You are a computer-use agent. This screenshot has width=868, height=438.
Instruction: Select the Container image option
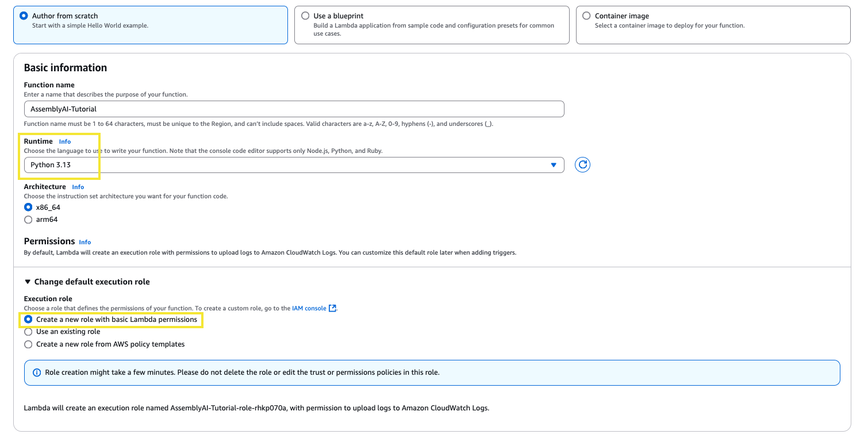tap(586, 16)
